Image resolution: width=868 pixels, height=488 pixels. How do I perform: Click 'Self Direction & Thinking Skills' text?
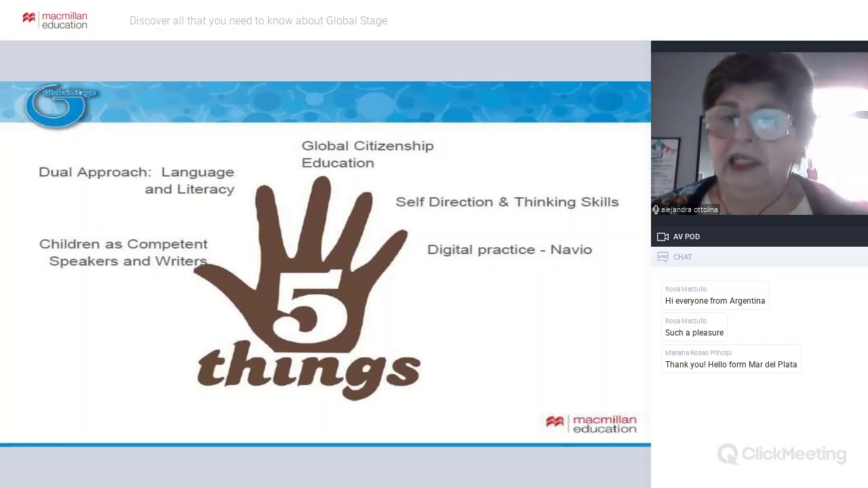coord(507,202)
